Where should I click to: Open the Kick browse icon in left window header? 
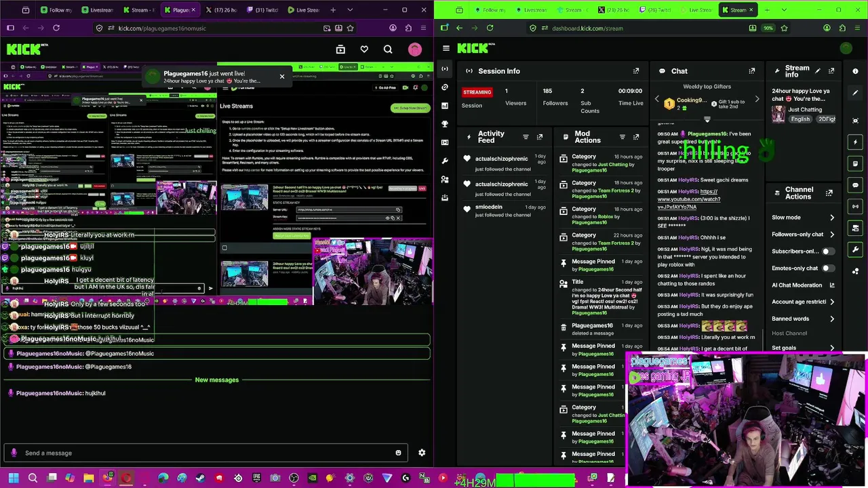point(340,49)
